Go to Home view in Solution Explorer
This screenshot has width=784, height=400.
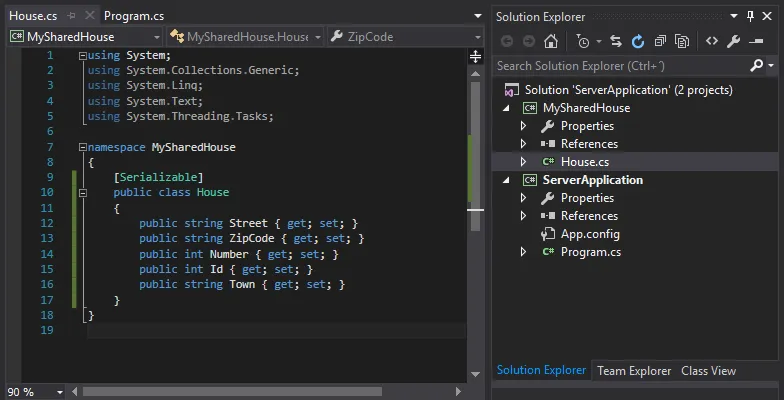tap(551, 41)
